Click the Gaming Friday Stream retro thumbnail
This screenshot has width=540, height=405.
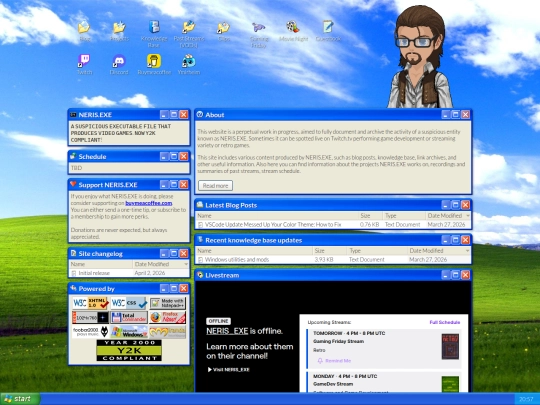click(450, 346)
